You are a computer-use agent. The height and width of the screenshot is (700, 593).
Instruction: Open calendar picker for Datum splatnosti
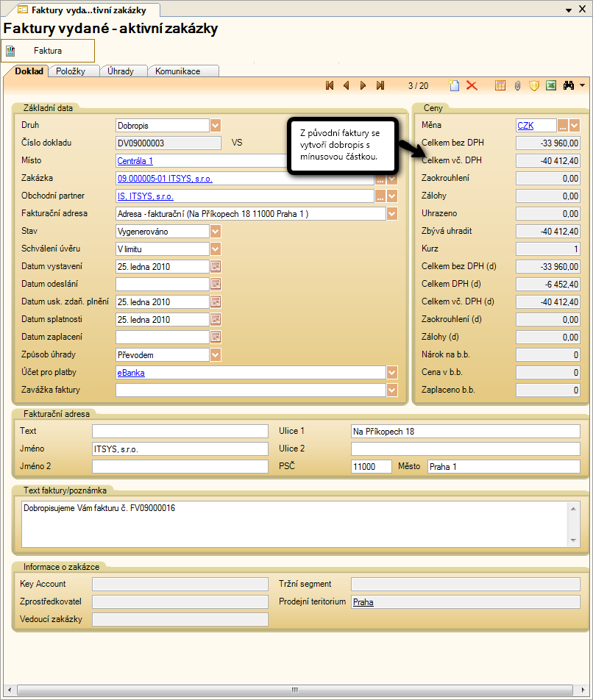click(216, 319)
